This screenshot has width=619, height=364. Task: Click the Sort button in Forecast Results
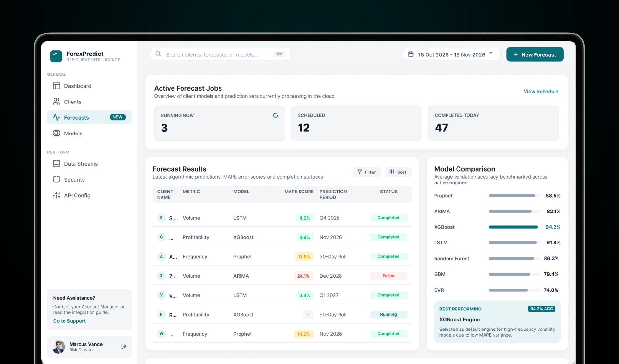(398, 172)
